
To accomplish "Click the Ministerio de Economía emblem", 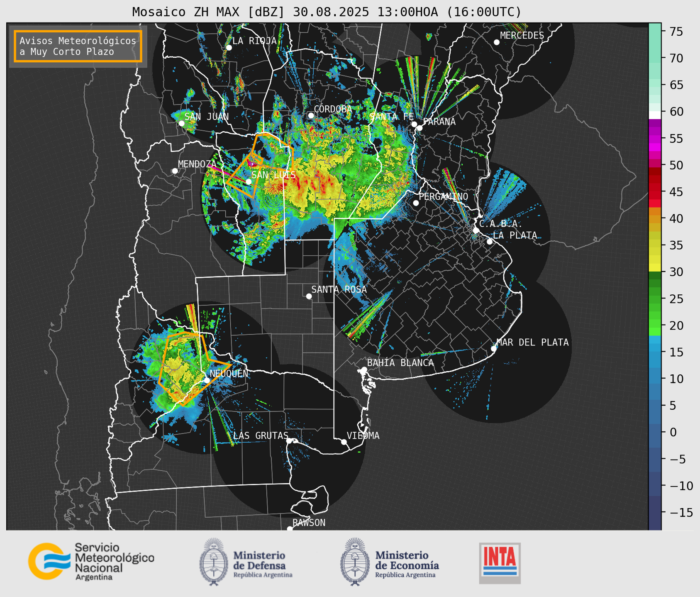I will click(355, 562).
